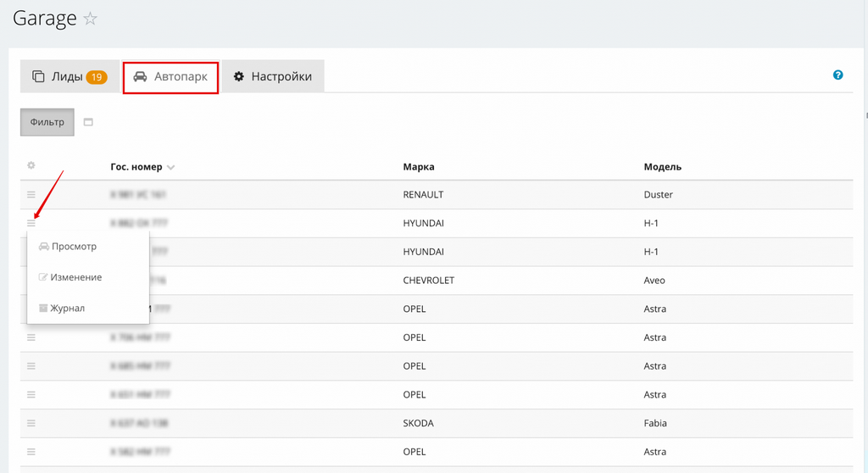Click the Модель column header
The width and height of the screenshot is (868, 473).
click(662, 167)
